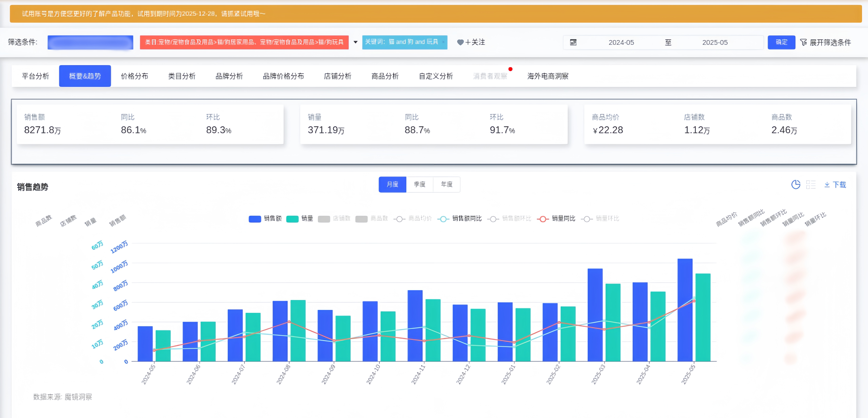Open 品牌价格分布 tab
The height and width of the screenshot is (418, 868).
283,76
